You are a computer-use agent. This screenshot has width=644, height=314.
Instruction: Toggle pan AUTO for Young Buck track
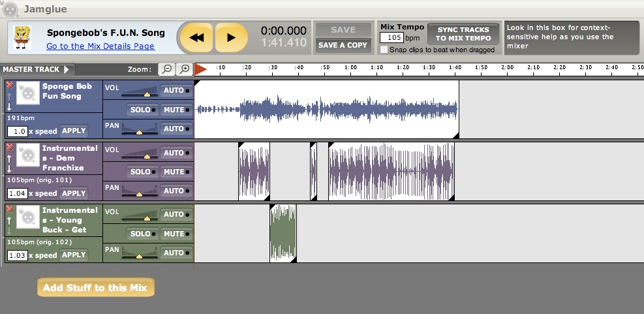(176, 253)
